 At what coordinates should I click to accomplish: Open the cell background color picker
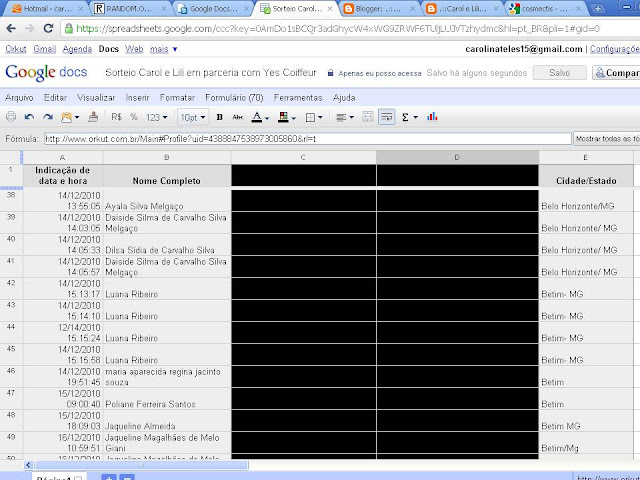click(287, 118)
